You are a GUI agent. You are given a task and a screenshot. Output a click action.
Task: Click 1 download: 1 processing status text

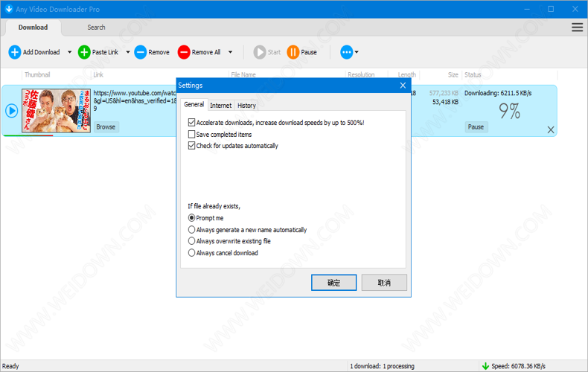pos(382,366)
